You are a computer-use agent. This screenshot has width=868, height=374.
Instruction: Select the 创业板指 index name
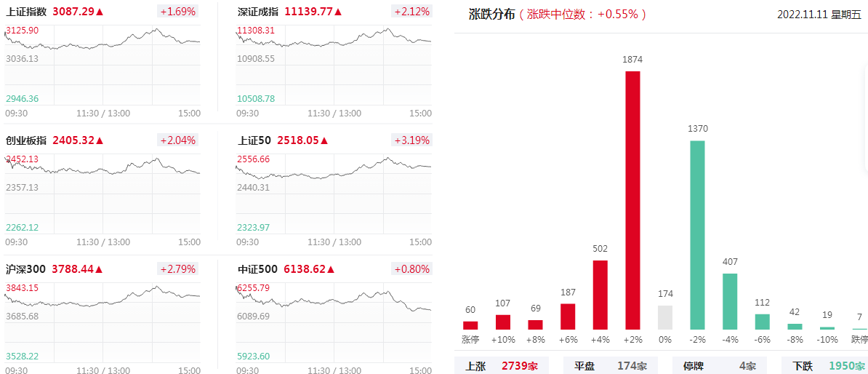(x=27, y=140)
